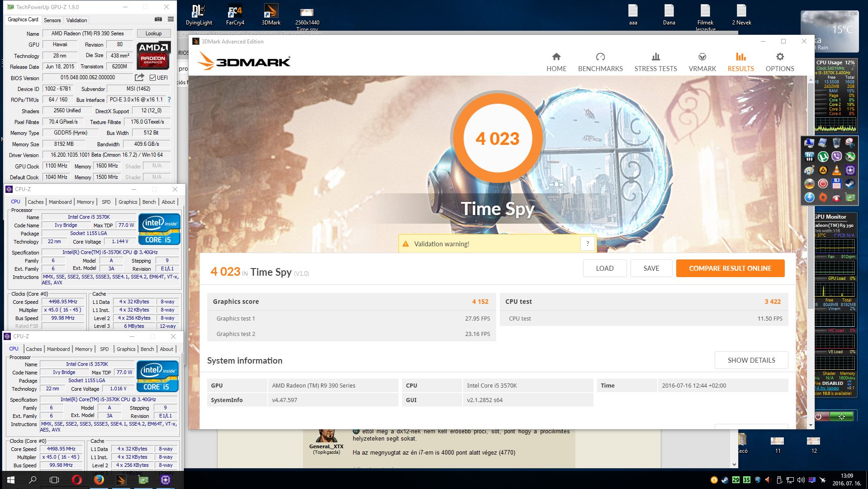Open Graphics tab in lower CPU-Z window
The image size is (868, 489).
pyautogui.click(x=126, y=349)
